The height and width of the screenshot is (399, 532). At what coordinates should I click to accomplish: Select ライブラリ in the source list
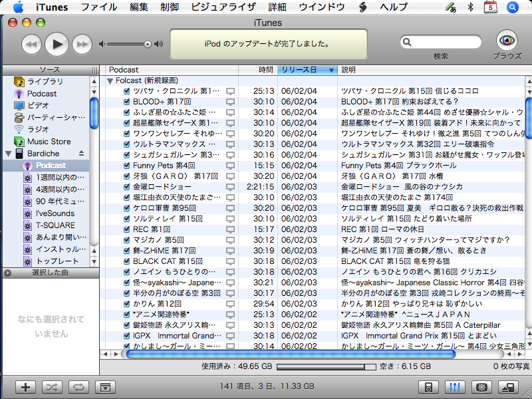[45, 81]
